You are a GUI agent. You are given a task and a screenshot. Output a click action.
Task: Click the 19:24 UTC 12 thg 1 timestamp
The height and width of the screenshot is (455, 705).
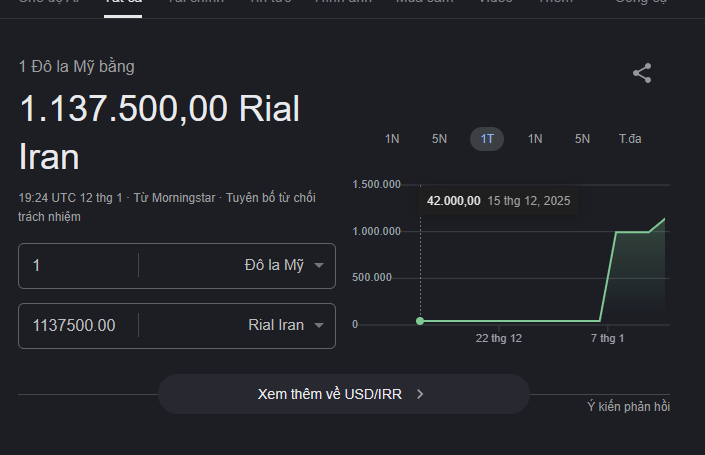click(71, 198)
